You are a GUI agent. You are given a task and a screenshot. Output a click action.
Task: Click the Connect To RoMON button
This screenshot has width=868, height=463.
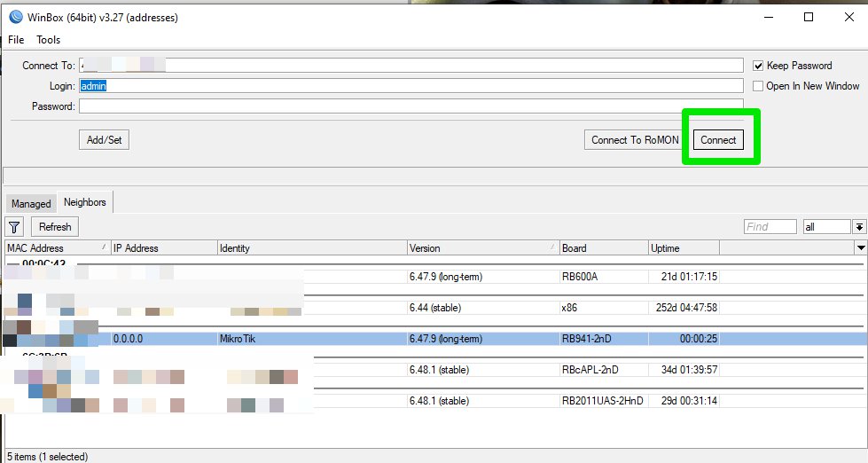point(635,140)
